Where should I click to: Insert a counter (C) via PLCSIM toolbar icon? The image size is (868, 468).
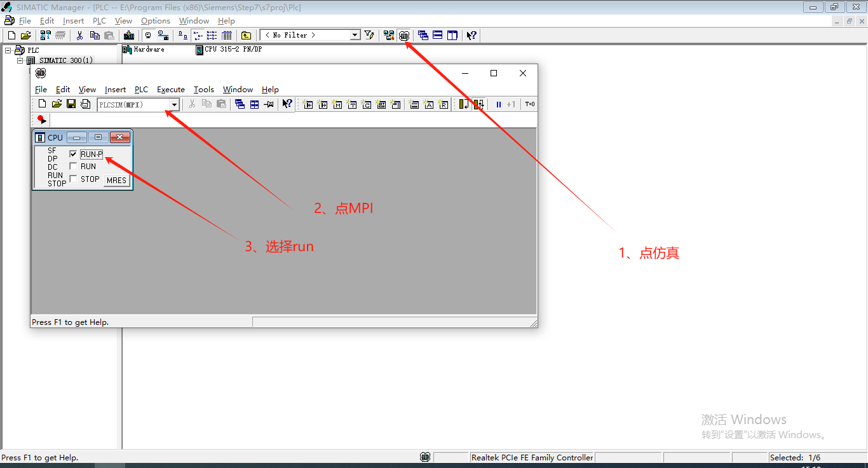367,104
